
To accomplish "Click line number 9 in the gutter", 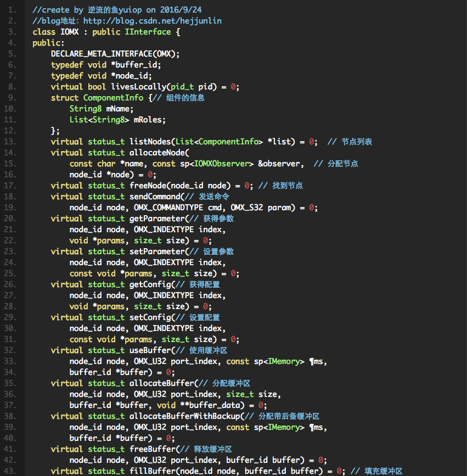I will point(13,98).
